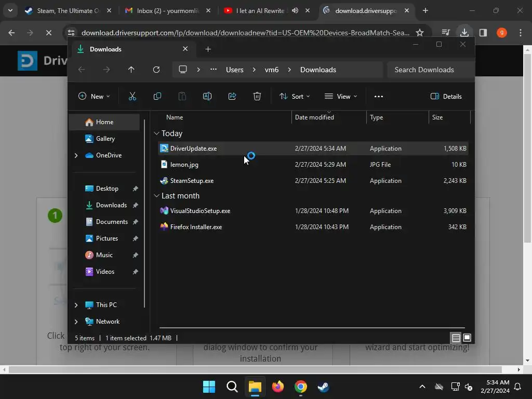
Task: Click the Search Downloads field
Action: pos(430,70)
